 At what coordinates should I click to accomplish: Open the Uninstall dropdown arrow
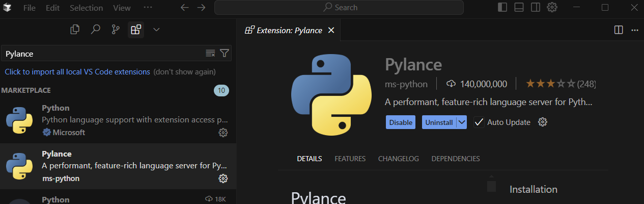(x=462, y=122)
